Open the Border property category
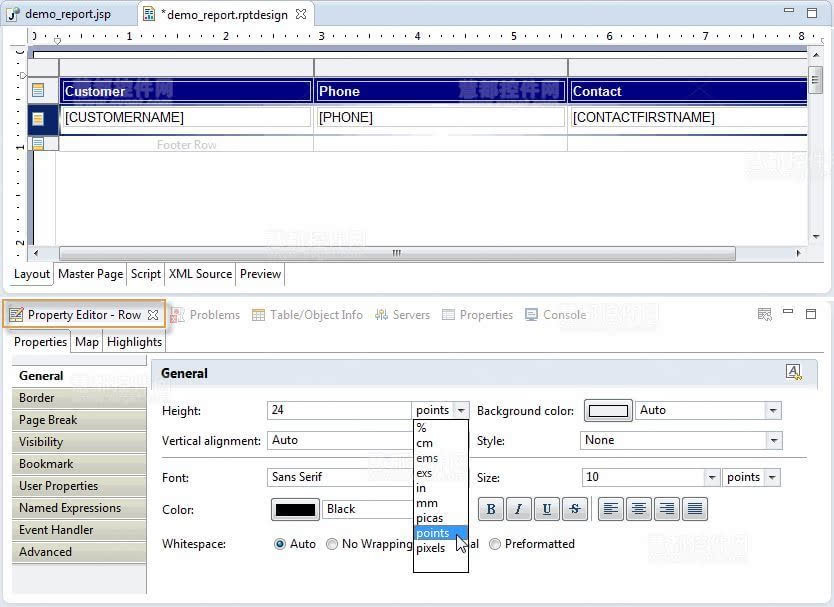Viewport: 834px width, 607px height. tap(79, 398)
